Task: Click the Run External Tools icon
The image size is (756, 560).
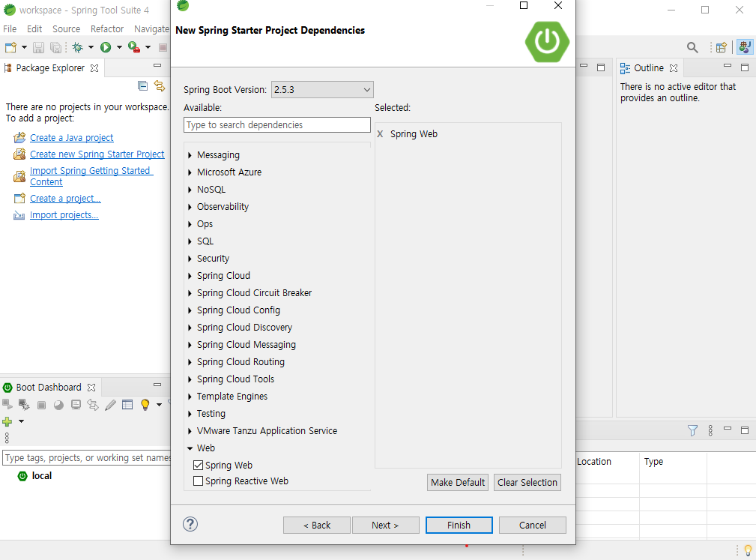Action: (x=134, y=47)
